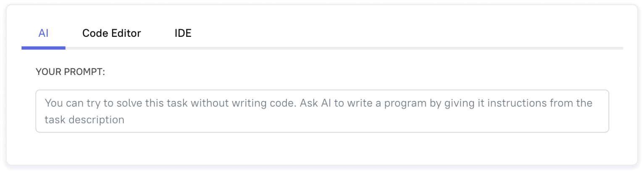This screenshot has height=173, width=644.
Task: Click the 'task description' placeholder line
Action: click(84, 120)
